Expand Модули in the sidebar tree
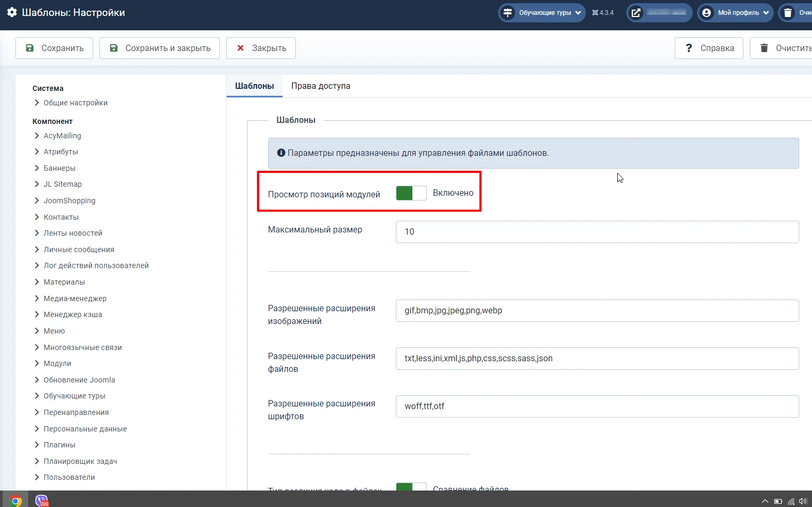The height and width of the screenshot is (507, 812). [57, 363]
